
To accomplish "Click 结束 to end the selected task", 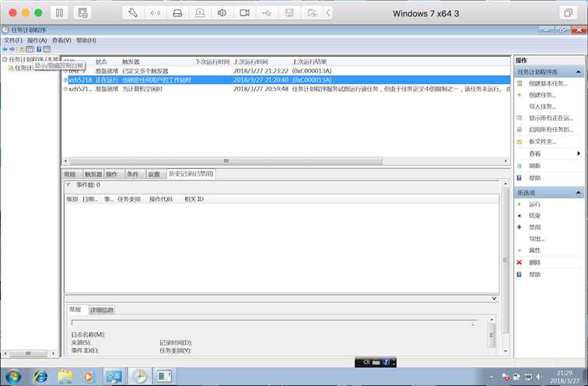I will pos(535,216).
